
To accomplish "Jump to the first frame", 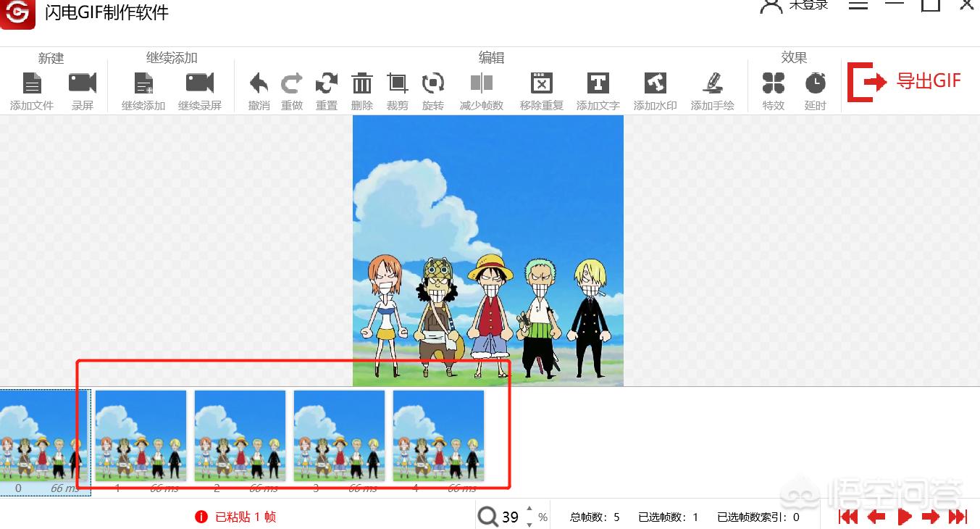I will pyautogui.click(x=848, y=517).
